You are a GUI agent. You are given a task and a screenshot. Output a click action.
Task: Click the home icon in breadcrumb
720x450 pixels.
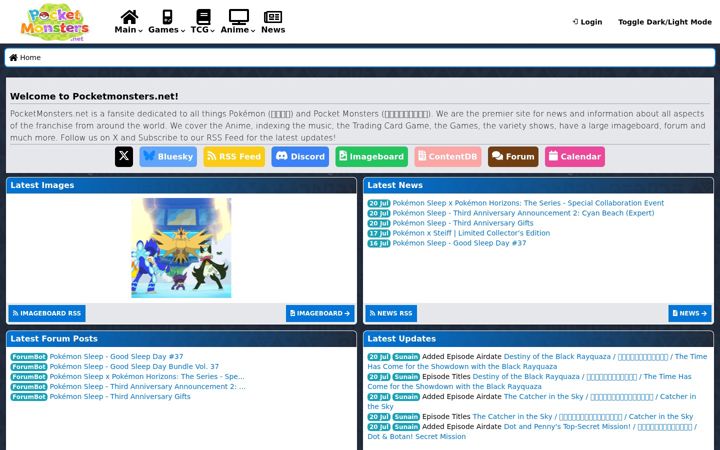(x=13, y=57)
